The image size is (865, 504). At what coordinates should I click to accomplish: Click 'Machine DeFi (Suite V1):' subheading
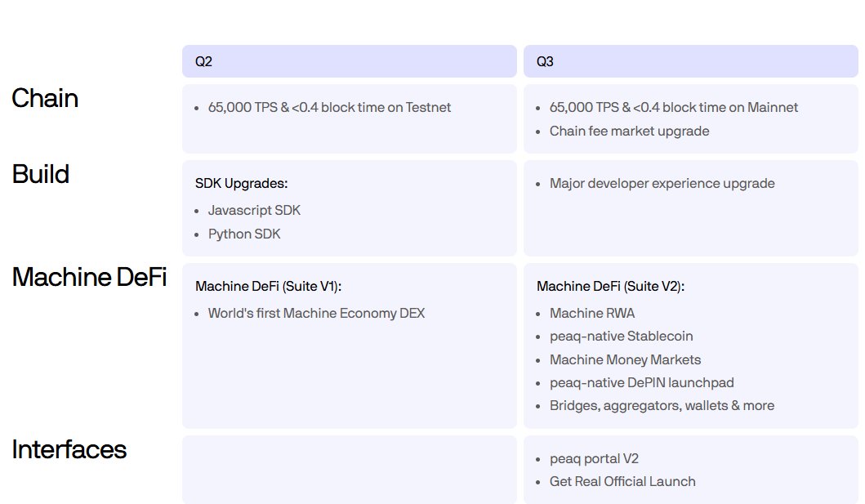pos(269,286)
